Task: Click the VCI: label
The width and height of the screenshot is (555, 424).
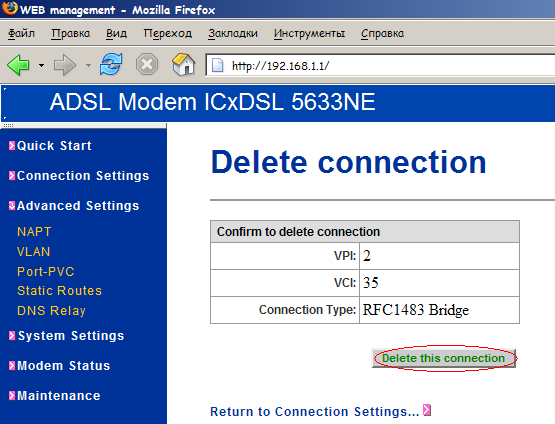Action: click(x=345, y=282)
